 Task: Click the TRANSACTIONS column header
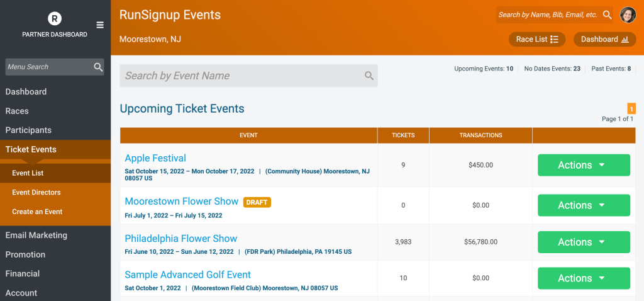pyautogui.click(x=481, y=135)
